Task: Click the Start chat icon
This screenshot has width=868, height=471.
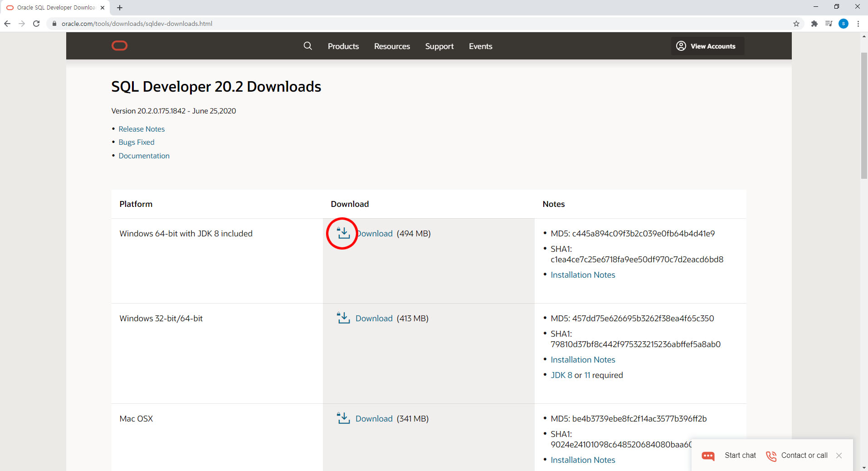Action: (708, 456)
